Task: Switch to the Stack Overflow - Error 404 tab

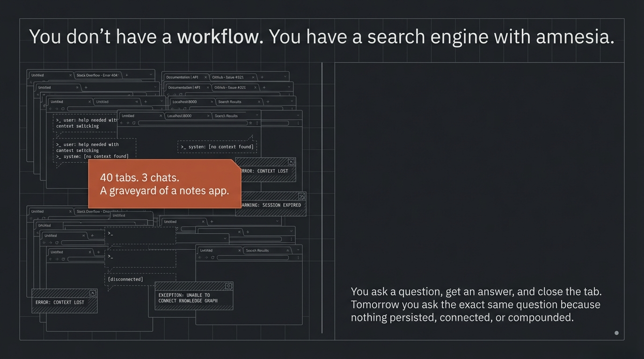Action: 97,75
